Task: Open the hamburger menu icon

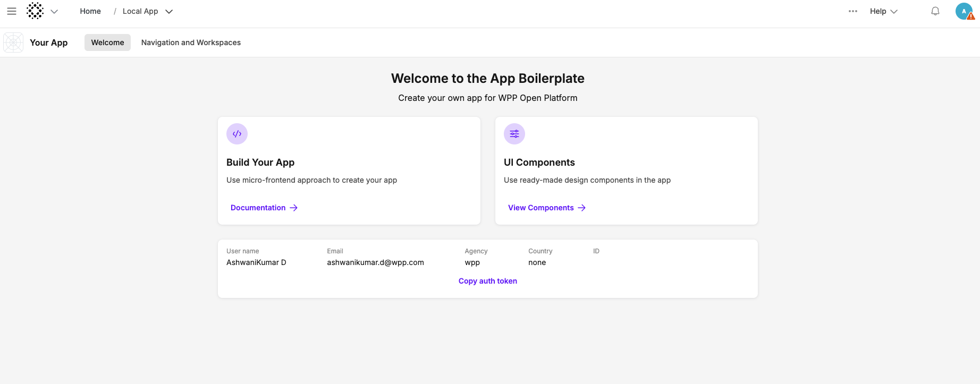Action: point(11,11)
